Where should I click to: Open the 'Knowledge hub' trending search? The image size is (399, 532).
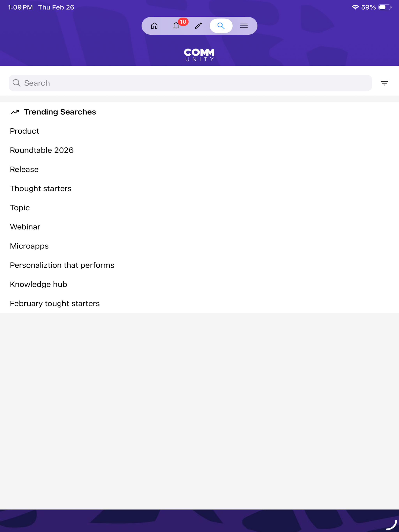(x=39, y=284)
